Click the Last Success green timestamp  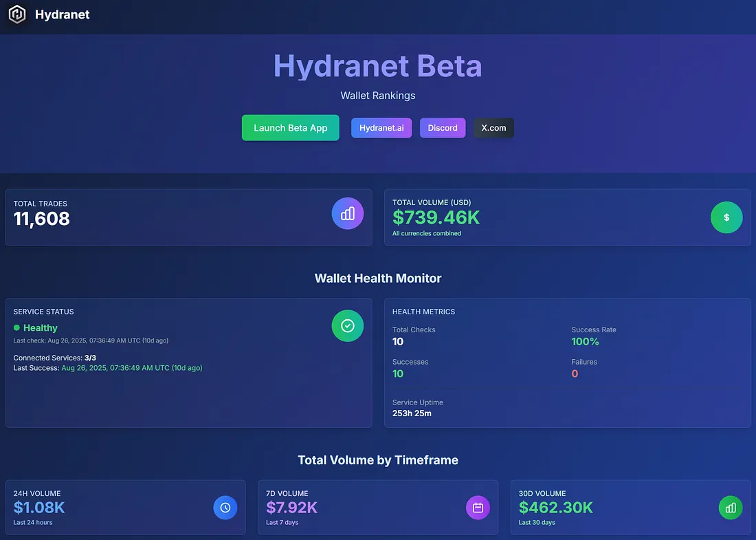pos(132,368)
